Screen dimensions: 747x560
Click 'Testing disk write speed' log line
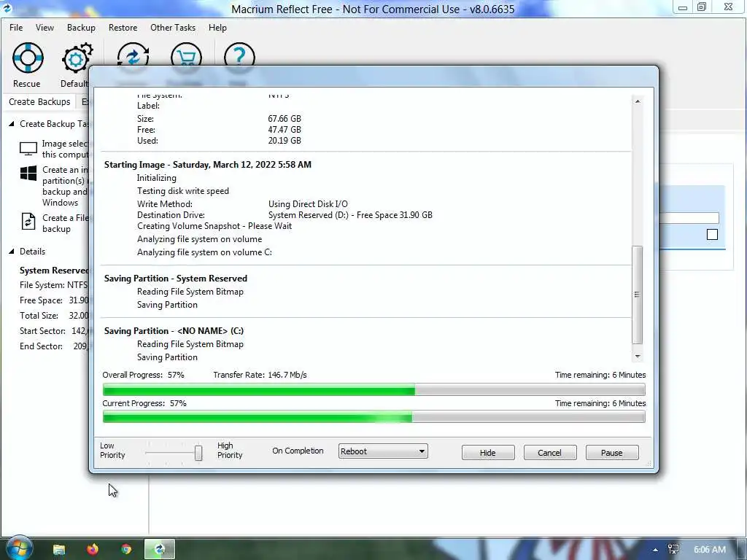coord(183,191)
